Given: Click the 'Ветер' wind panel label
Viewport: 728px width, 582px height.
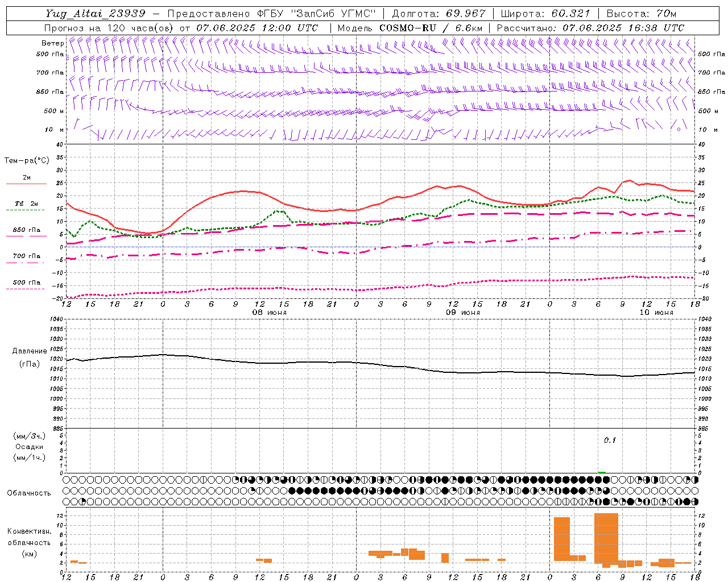Looking at the screenshot, I should point(52,43).
